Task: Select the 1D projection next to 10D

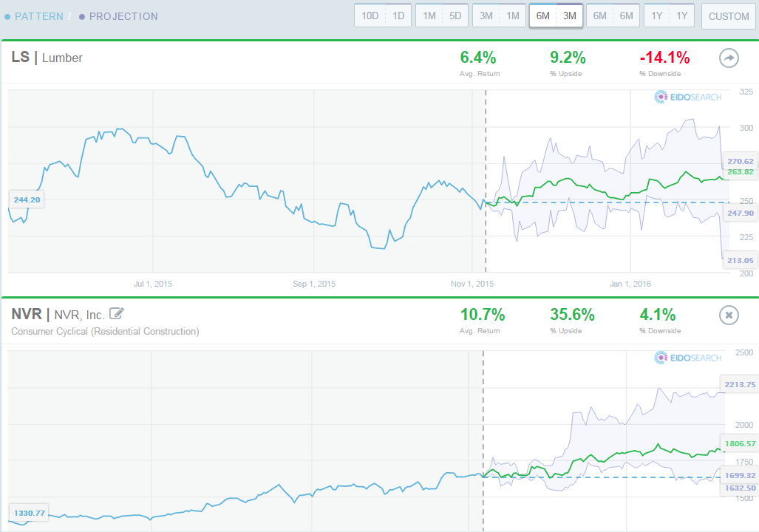Action: click(398, 16)
